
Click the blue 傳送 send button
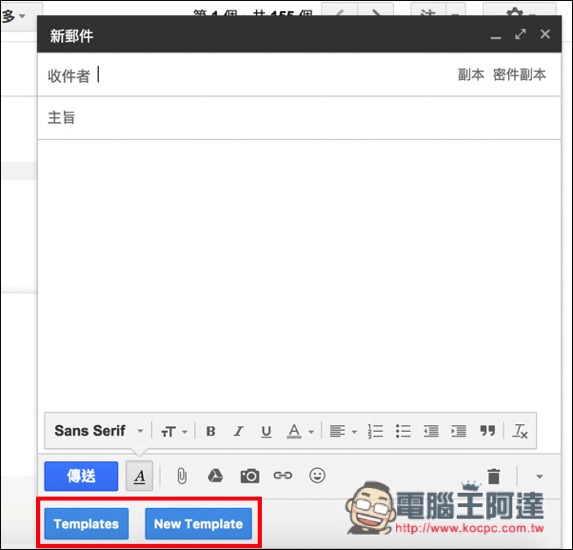pos(81,476)
